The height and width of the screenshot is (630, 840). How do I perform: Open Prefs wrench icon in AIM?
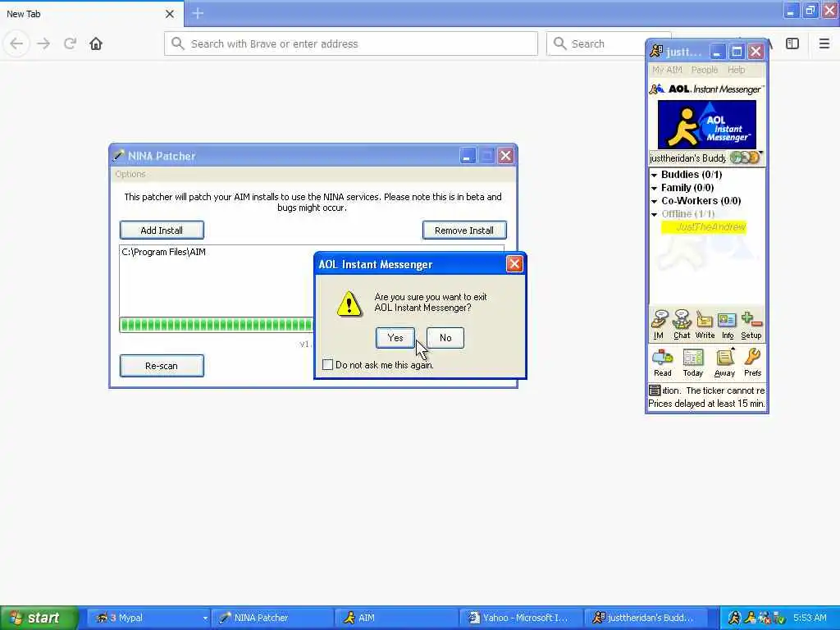pyautogui.click(x=753, y=363)
